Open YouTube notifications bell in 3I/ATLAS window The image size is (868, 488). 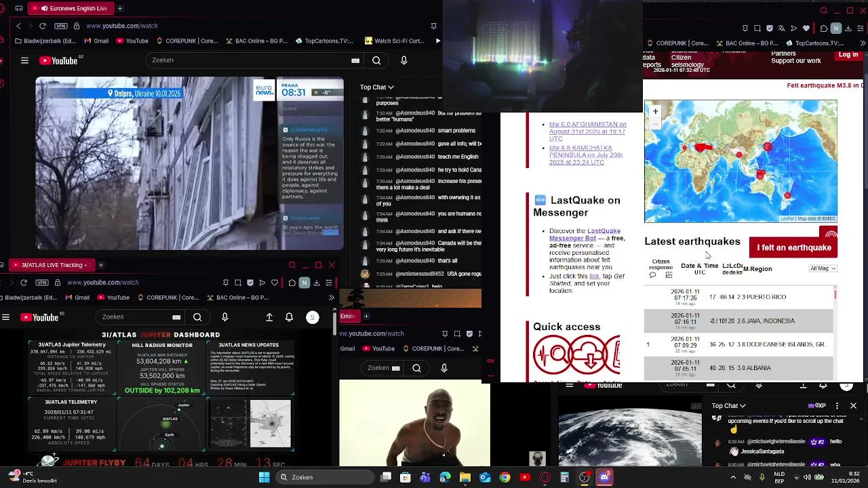point(289,317)
